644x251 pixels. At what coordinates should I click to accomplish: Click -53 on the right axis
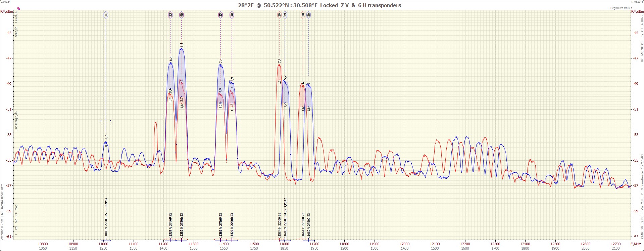[x=636, y=135]
